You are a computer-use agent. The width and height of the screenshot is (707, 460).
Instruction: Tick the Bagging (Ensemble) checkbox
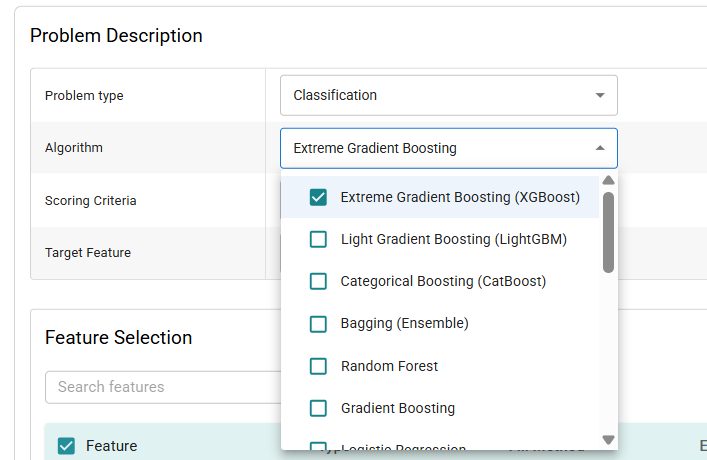coord(318,323)
